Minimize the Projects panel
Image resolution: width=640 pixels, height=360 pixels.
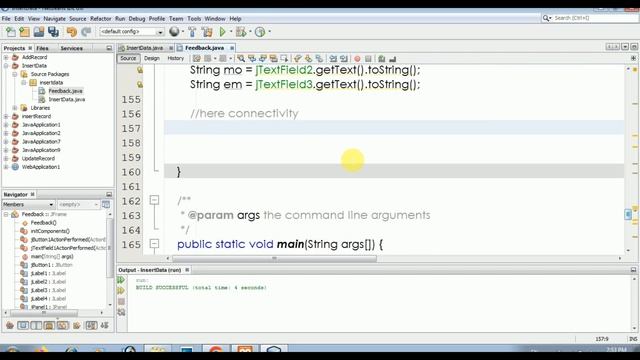point(109,48)
